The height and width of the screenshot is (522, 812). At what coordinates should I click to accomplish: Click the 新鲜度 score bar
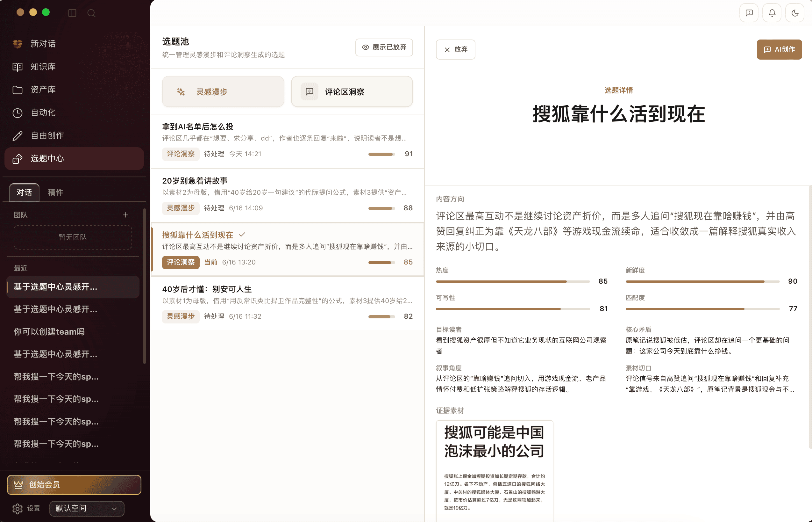[x=703, y=281]
